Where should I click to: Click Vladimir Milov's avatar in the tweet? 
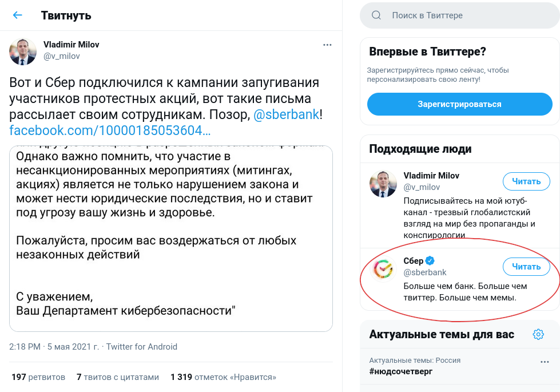click(x=23, y=51)
